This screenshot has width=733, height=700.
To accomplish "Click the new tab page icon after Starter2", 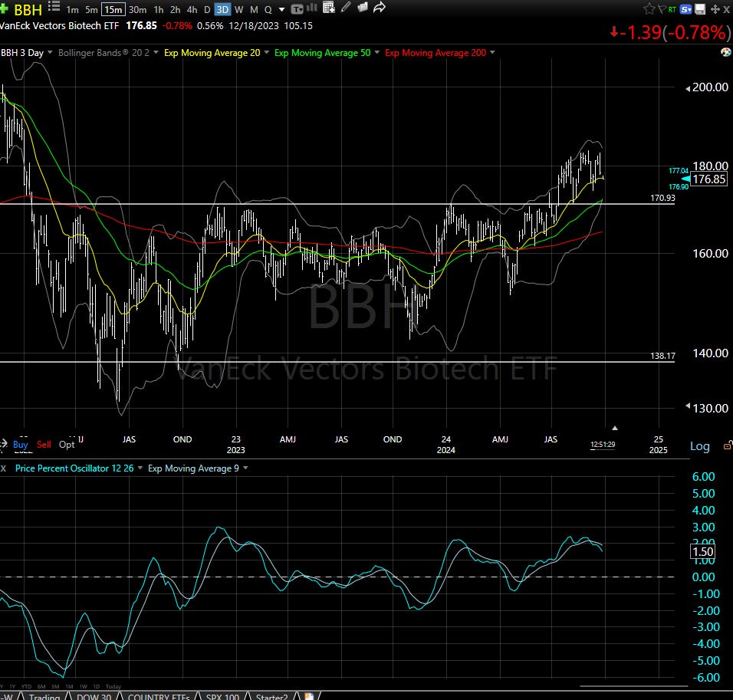I will click(x=308, y=696).
